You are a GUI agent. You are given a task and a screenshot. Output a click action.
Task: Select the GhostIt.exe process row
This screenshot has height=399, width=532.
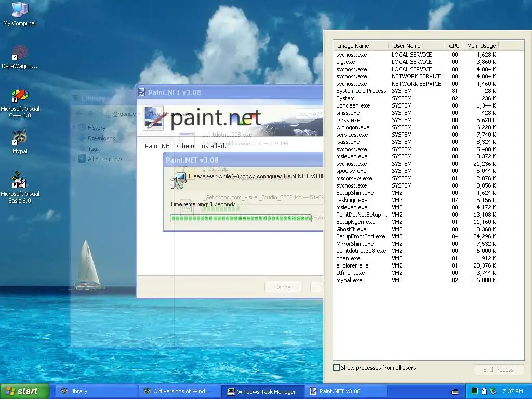pos(416,229)
